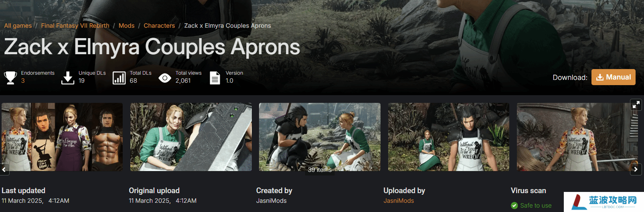Open the Characters category breadcrumb
The height and width of the screenshot is (212, 644).
pyautogui.click(x=159, y=26)
